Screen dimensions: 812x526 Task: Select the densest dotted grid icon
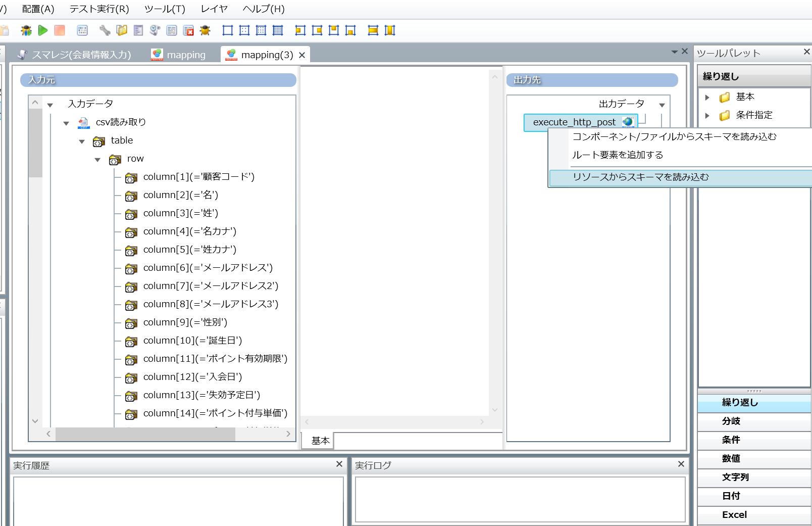(278, 30)
